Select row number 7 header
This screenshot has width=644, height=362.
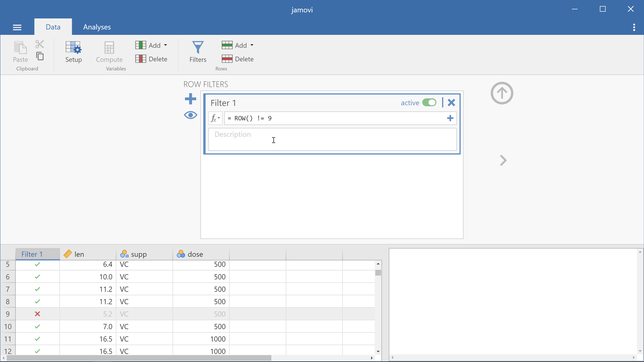[8, 289]
